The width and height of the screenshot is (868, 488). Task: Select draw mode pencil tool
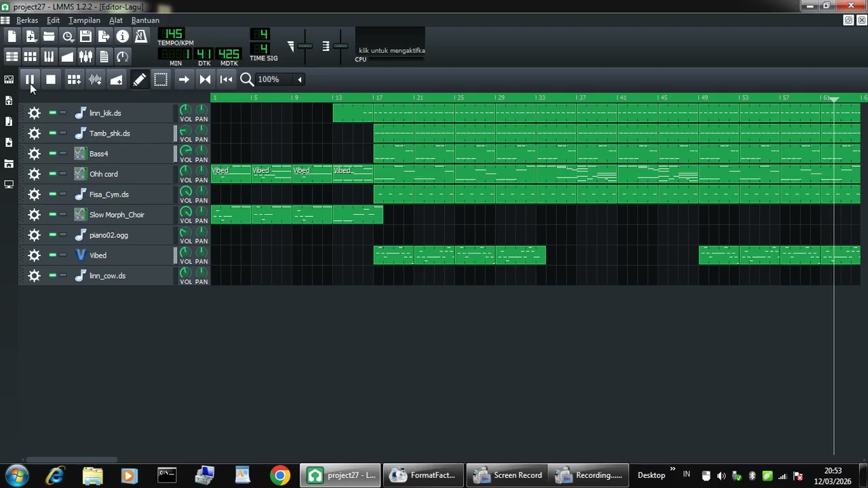(x=139, y=79)
